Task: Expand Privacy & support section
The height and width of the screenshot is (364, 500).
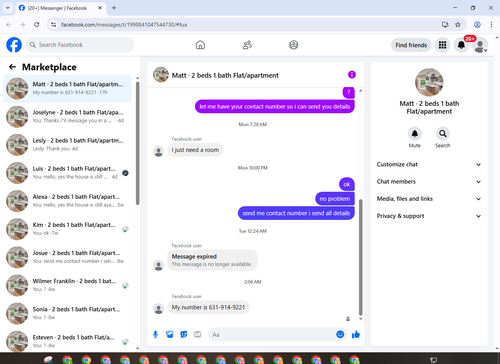Action: click(429, 216)
